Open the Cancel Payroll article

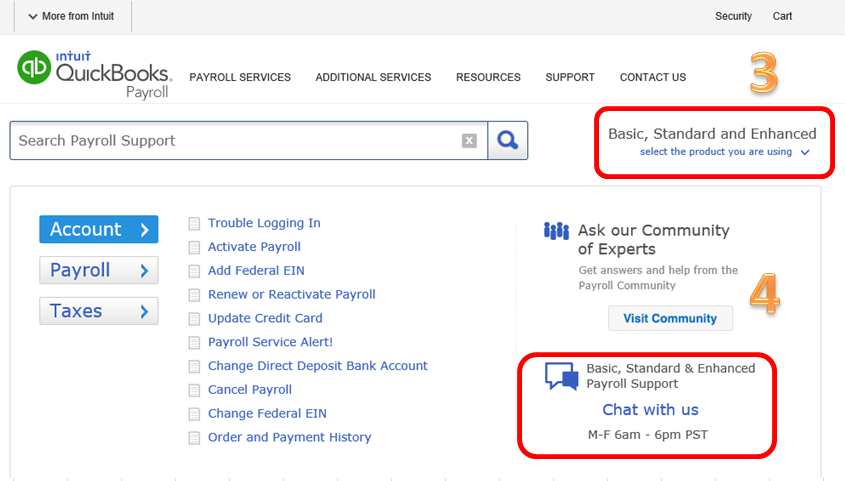click(x=250, y=389)
